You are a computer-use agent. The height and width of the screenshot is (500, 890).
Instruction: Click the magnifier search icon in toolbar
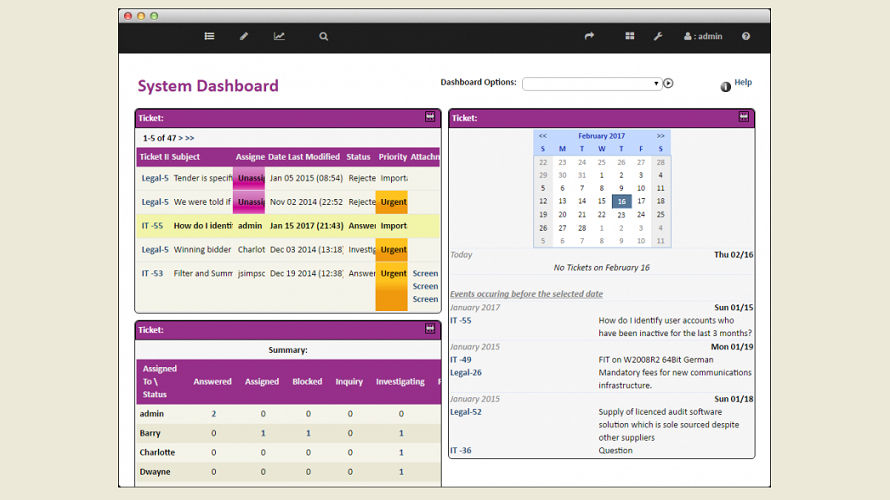pyautogui.click(x=324, y=36)
